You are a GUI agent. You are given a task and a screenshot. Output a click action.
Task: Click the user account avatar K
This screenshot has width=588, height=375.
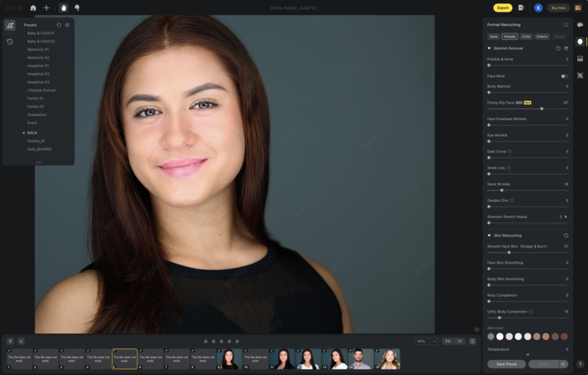(538, 7)
